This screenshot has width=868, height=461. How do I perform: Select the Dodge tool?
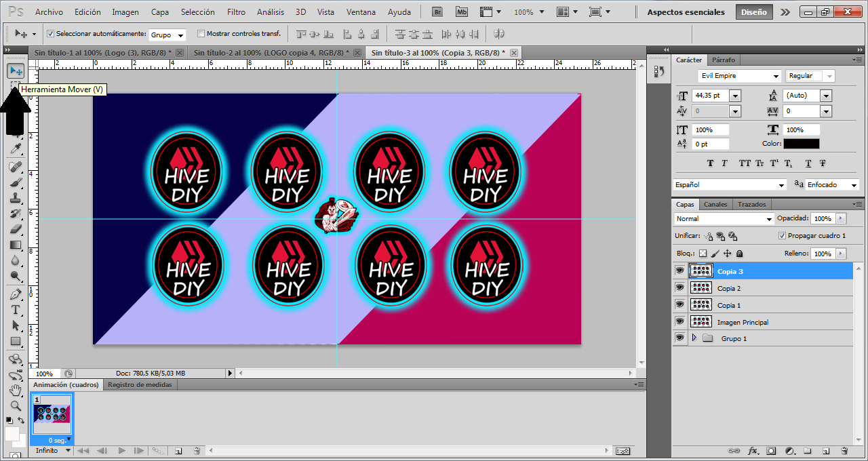pos(16,277)
